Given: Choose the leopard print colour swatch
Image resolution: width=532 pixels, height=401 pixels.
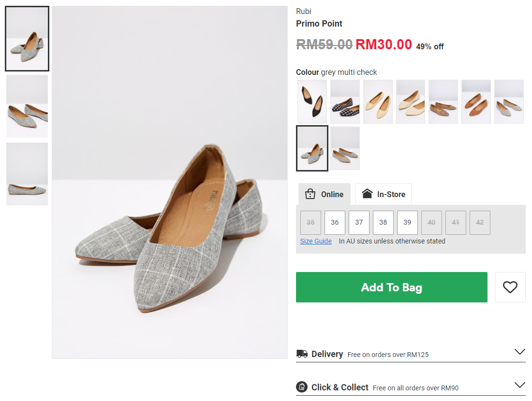Looking at the screenshot, I should tap(443, 101).
